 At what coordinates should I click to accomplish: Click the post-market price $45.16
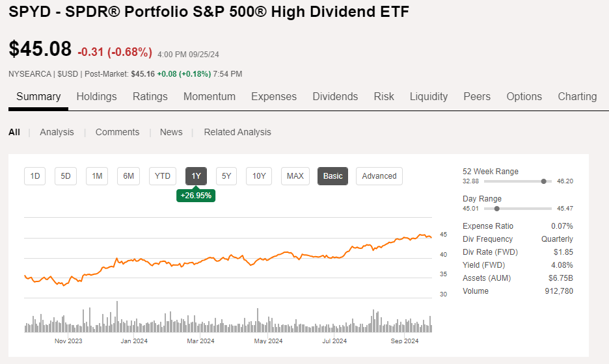click(142, 73)
